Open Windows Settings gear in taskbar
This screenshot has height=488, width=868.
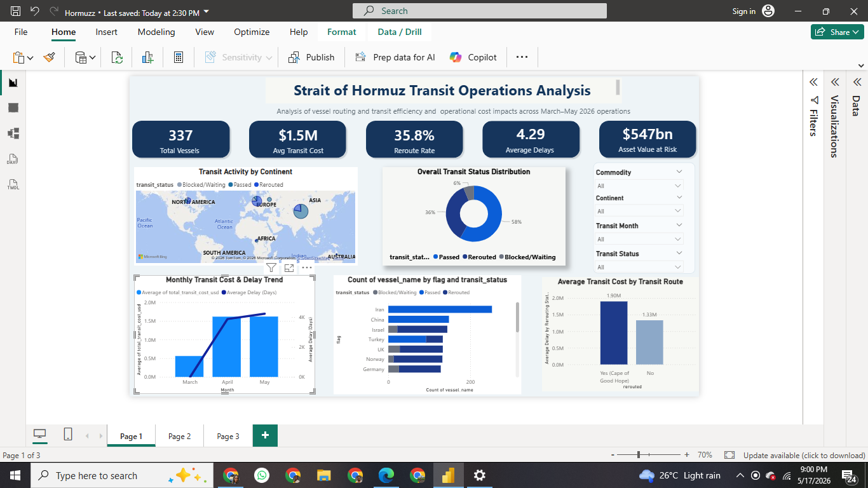480,475
